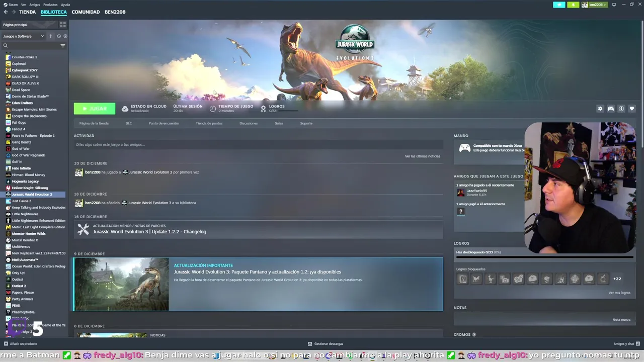Click the green JUGAR button
Screen dimensions: 644x362
(x=95, y=109)
